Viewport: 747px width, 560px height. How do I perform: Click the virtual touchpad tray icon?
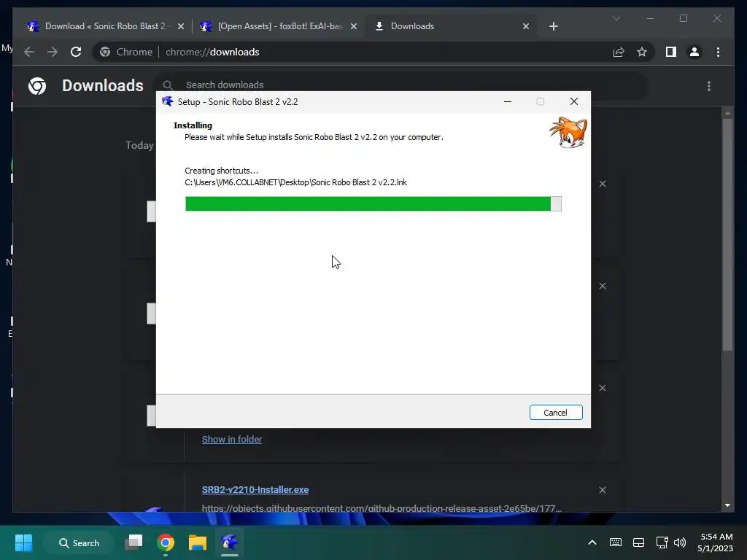[638, 542]
